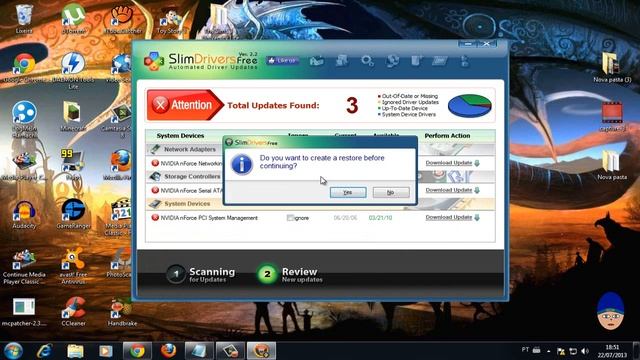This screenshot has height=360, width=640.
Task: Select the NVIDIA nForce PCI System Management row
Action: [320, 218]
